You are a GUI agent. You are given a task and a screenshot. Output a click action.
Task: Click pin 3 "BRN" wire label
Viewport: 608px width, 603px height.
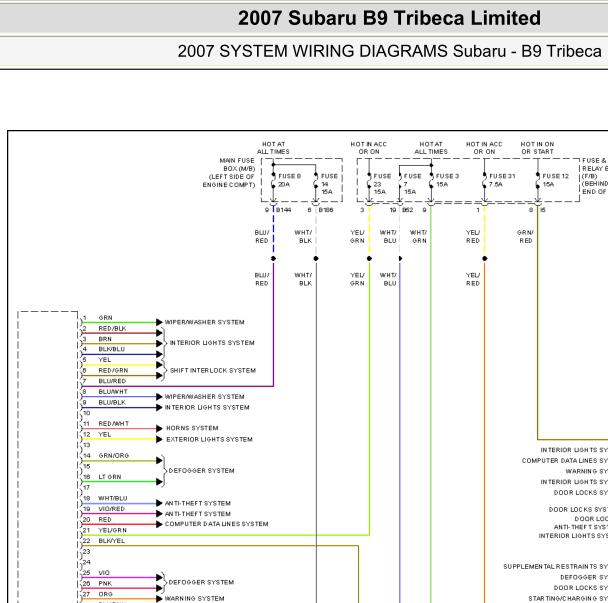click(x=105, y=339)
